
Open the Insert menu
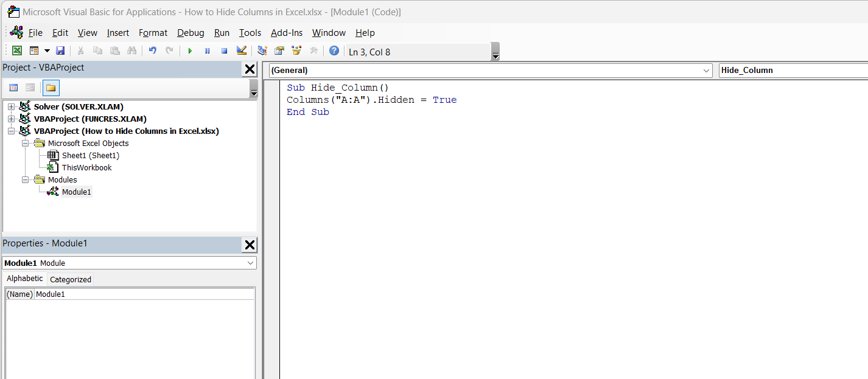118,33
